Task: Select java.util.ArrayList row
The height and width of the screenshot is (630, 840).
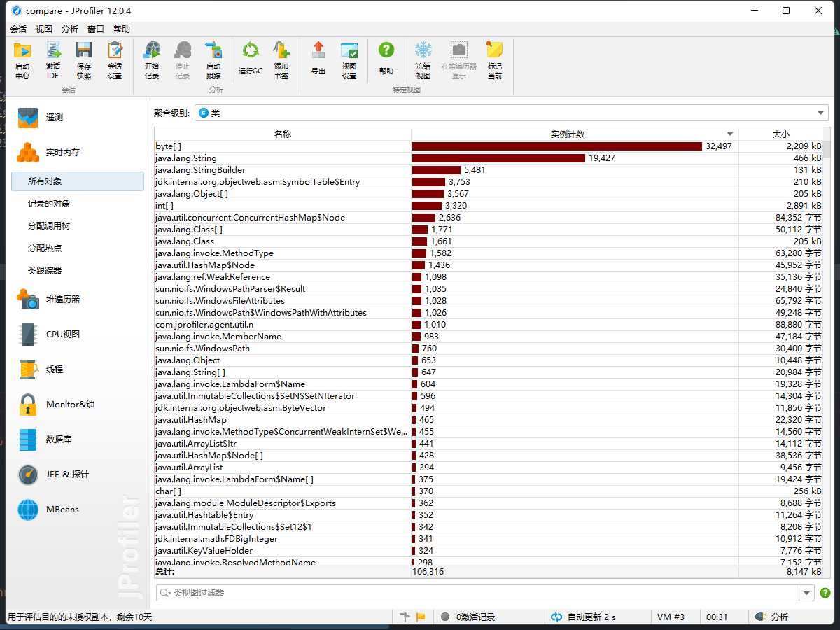Action: 489,468
